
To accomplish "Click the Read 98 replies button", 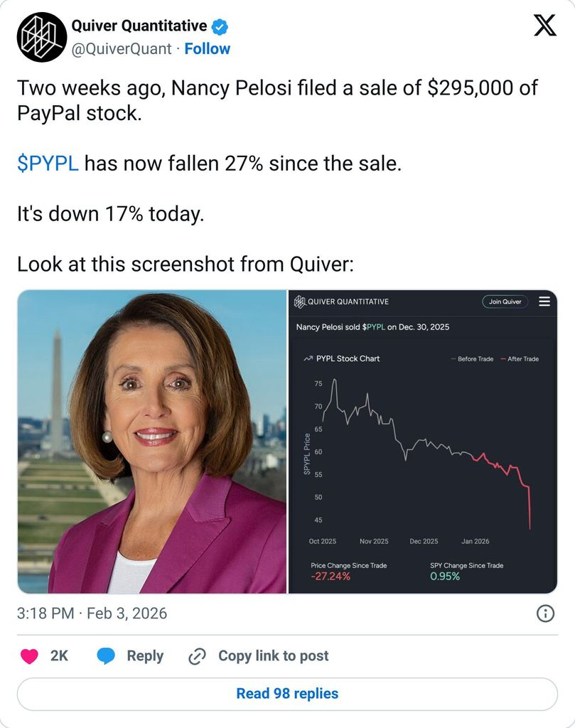I will click(x=287, y=694).
